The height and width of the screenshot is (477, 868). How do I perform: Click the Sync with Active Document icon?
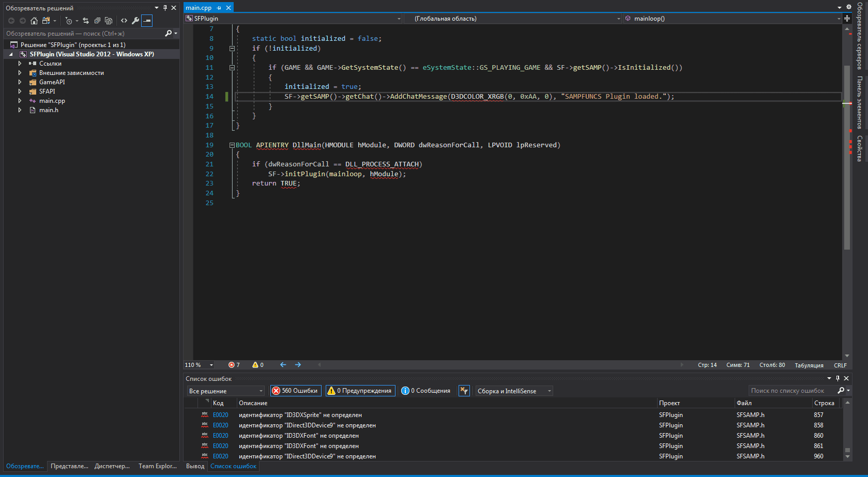pyautogui.click(x=86, y=21)
